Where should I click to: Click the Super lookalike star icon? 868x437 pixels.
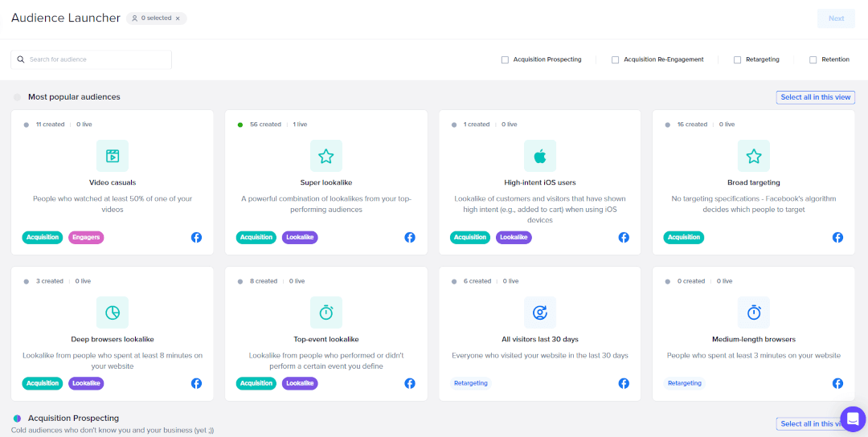[326, 156]
